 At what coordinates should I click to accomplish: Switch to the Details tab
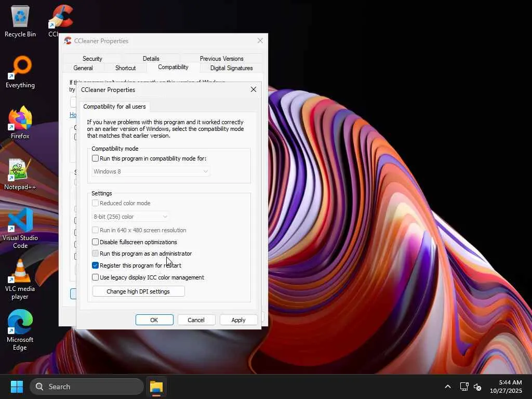(x=151, y=58)
